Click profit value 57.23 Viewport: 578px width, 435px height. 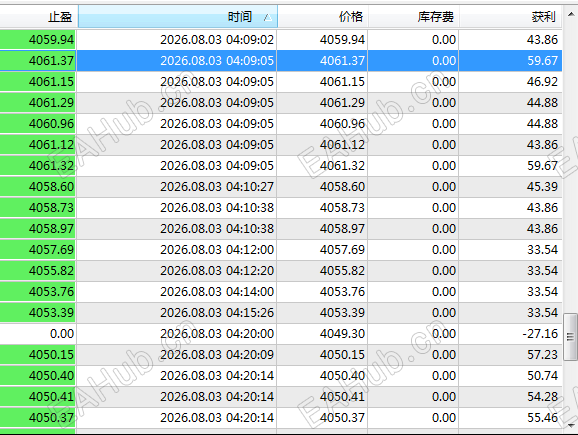(542, 355)
